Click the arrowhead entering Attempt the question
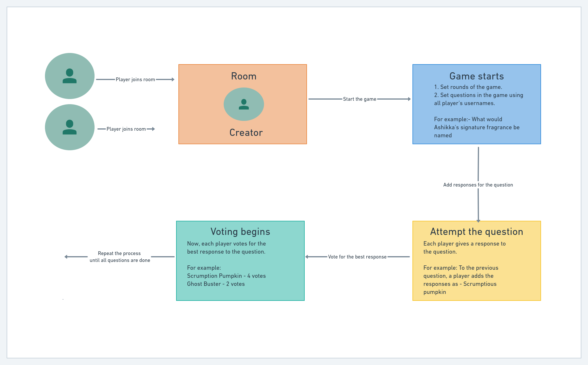588x365 pixels. coord(478,221)
